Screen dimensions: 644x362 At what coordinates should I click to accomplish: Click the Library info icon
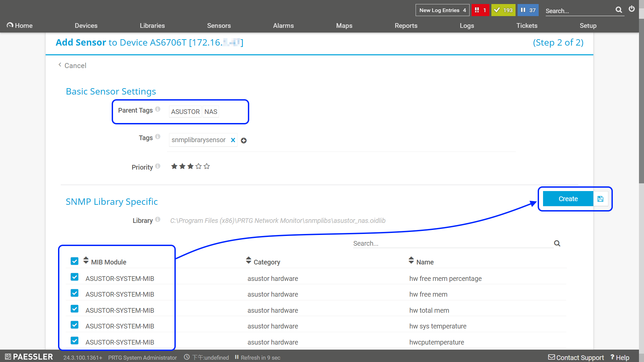pyautogui.click(x=158, y=220)
